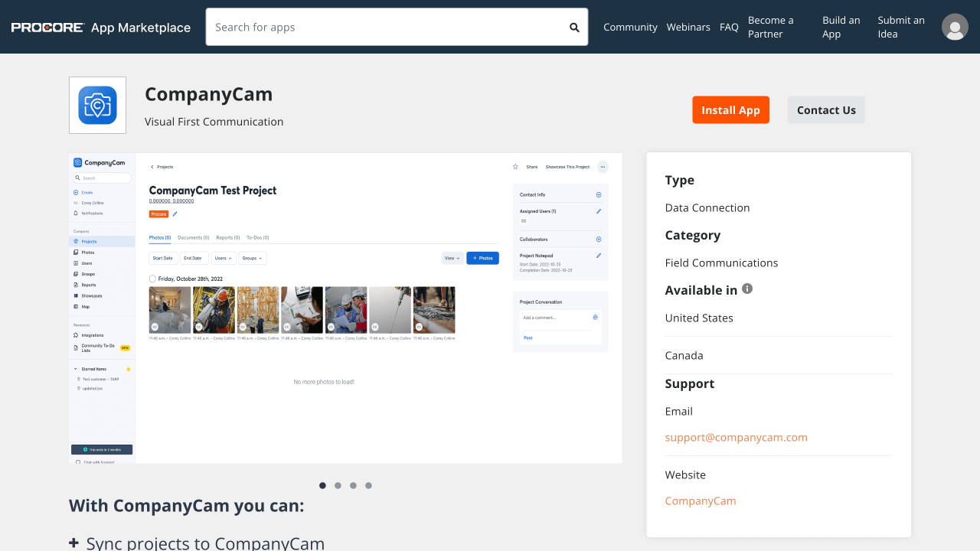Image resolution: width=980 pixels, height=551 pixels.
Task: Open the FAQ page
Action: [729, 27]
